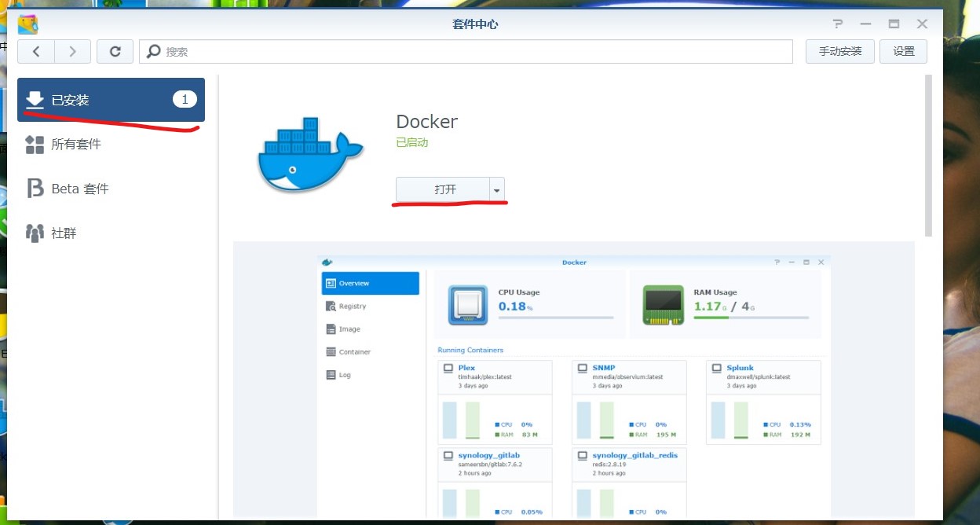The width and height of the screenshot is (980, 525).
Task: Click into the 搜索 search field
Action: pyautogui.click(x=466, y=51)
